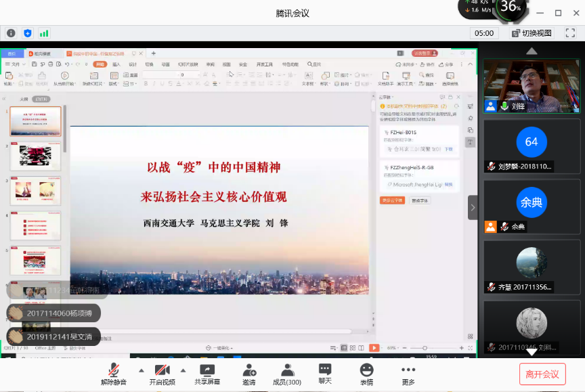This screenshot has height=392, width=585.
Task: Open the 邀请 invite icon
Action: click(249, 374)
